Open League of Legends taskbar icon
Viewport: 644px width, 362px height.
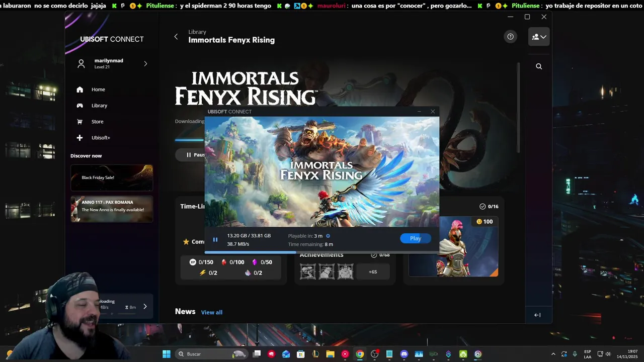coord(315,354)
